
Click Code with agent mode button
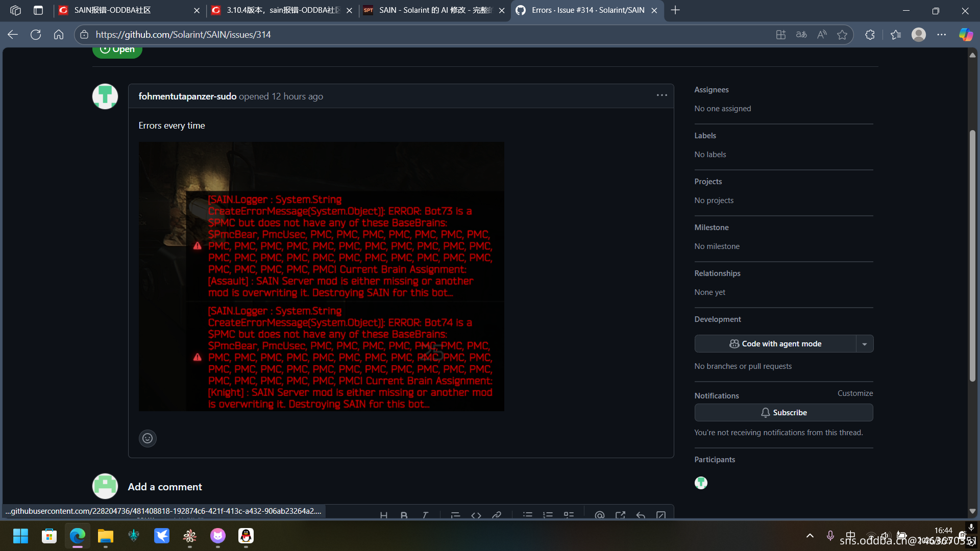[x=775, y=344]
